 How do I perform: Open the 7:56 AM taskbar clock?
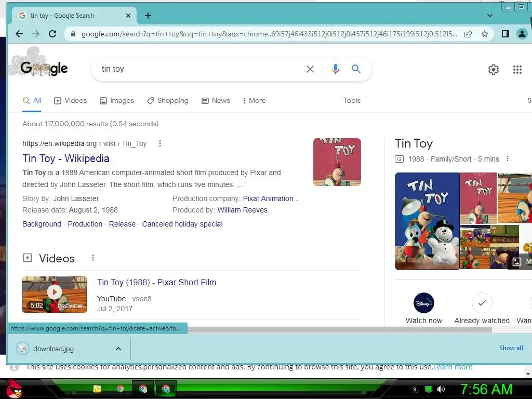click(x=486, y=389)
